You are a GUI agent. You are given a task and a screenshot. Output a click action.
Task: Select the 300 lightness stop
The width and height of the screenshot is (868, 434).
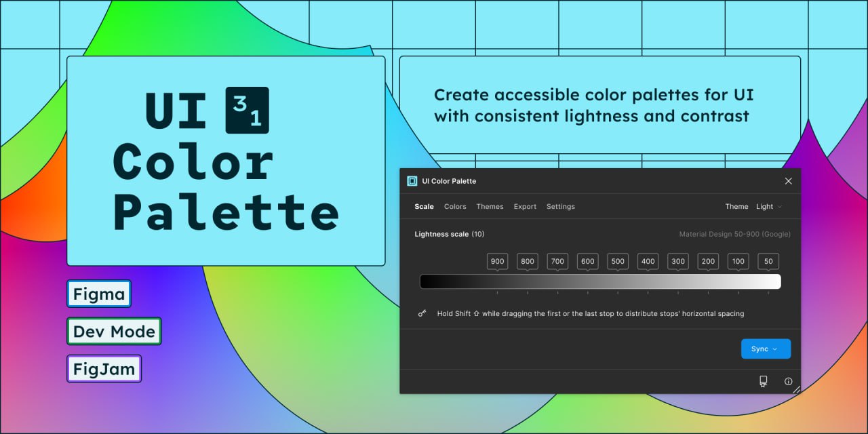[x=677, y=262]
